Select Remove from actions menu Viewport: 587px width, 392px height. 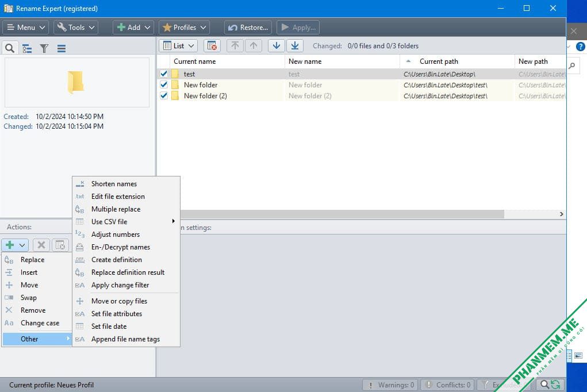click(x=37, y=310)
